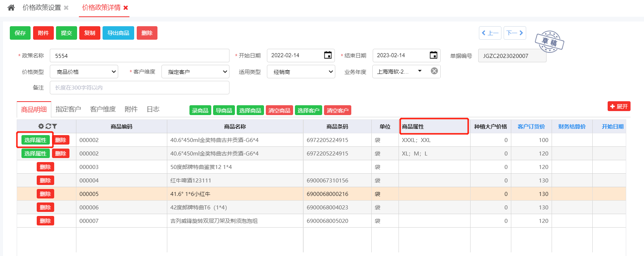This screenshot has height=256, width=644.
Task: Click the 导出商品 button
Action: (x=118, y=33)
